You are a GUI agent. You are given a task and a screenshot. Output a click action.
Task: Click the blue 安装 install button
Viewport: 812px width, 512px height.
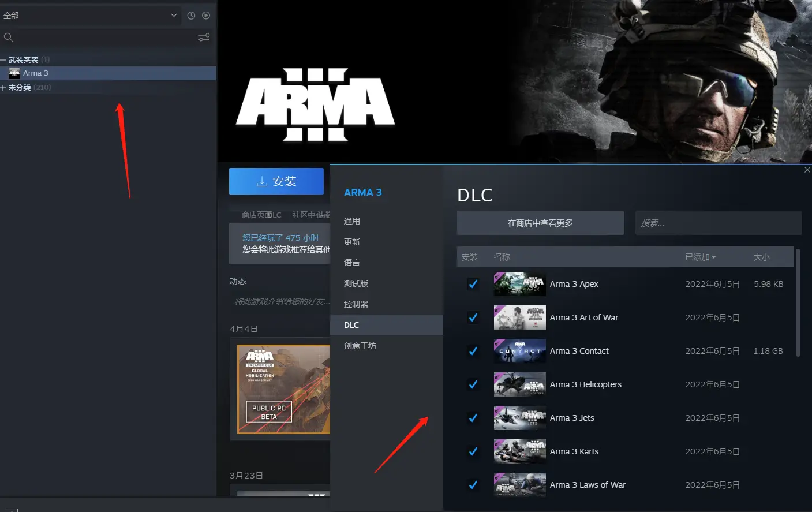click(276, 181)
